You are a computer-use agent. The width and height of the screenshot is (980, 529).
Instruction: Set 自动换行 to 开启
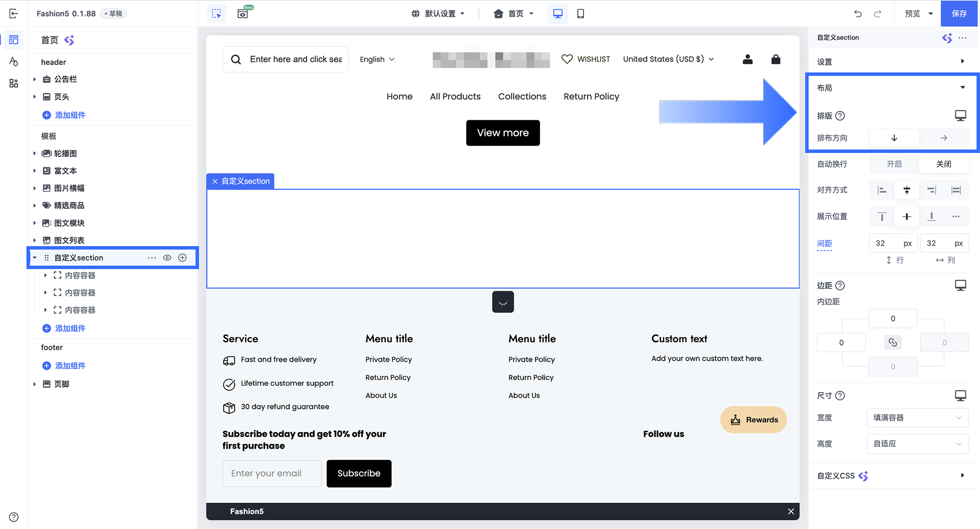[x=894, y=164]
